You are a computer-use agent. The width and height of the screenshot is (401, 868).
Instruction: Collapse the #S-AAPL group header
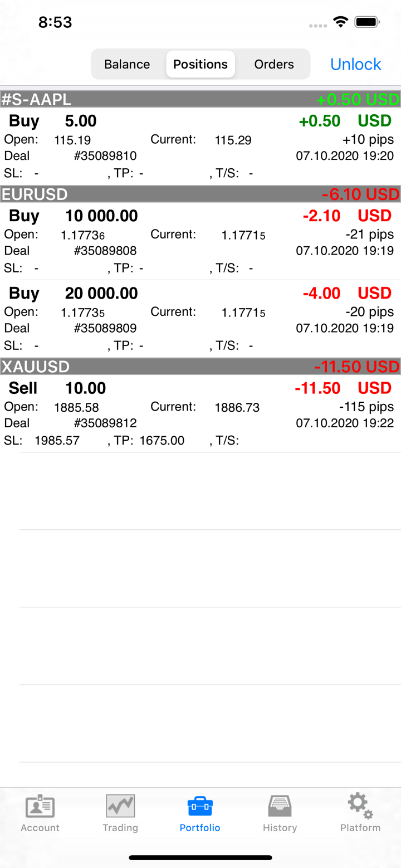200,100
